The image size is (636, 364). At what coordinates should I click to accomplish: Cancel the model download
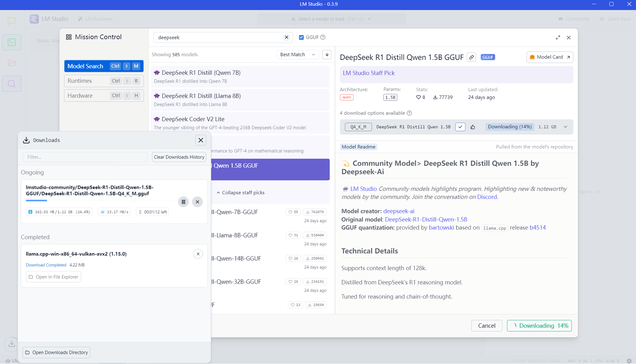tap(487, 326)
